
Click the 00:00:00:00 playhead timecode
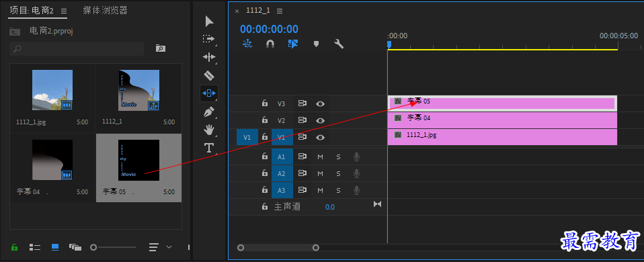coord(269,29)
